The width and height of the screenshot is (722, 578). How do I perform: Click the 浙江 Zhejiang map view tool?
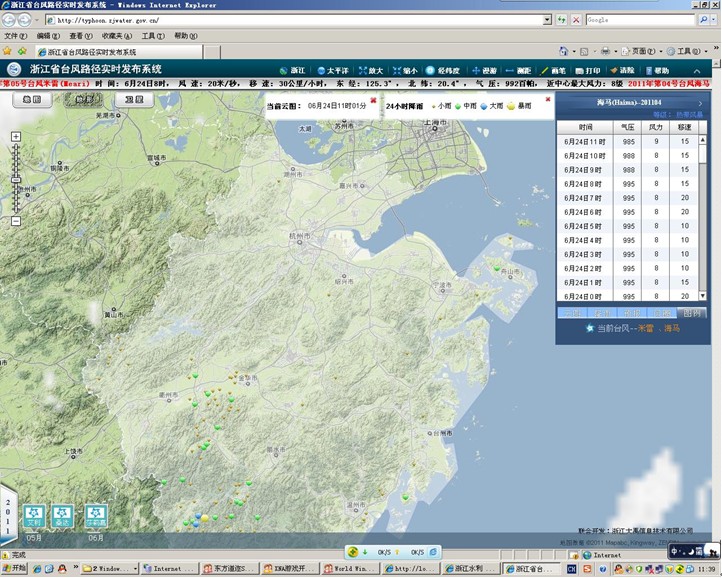[x=293, y=70]
